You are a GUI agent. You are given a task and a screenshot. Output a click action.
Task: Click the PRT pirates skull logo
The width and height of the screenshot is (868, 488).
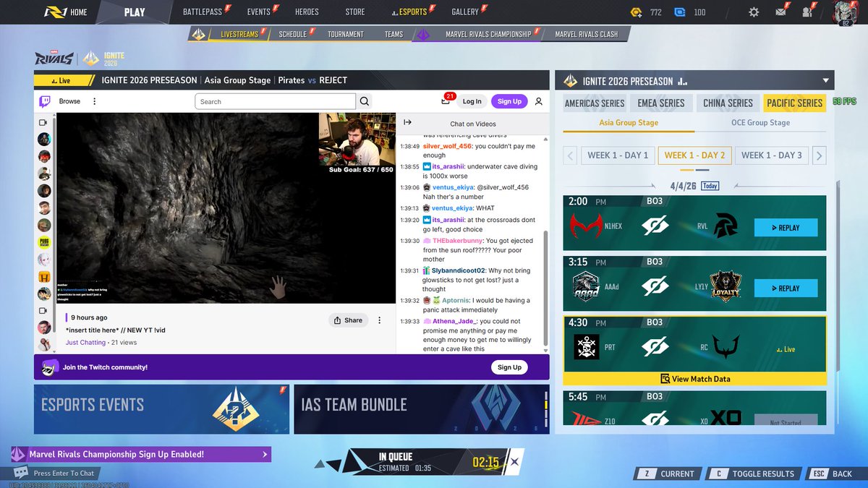point(587,347)
